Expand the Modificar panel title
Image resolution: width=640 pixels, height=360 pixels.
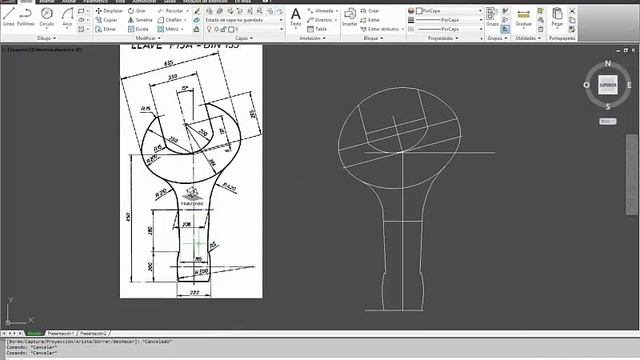click(x=148, y=38)
